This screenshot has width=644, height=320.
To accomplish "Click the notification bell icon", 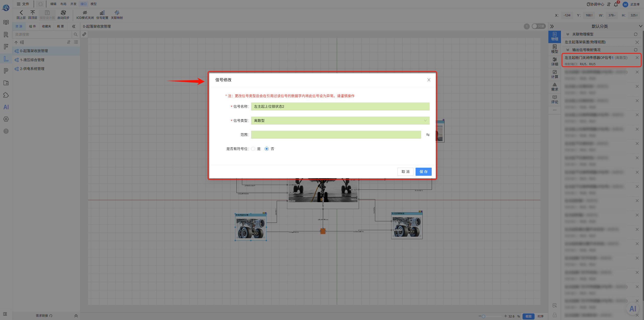I will [x=616, y=4].
